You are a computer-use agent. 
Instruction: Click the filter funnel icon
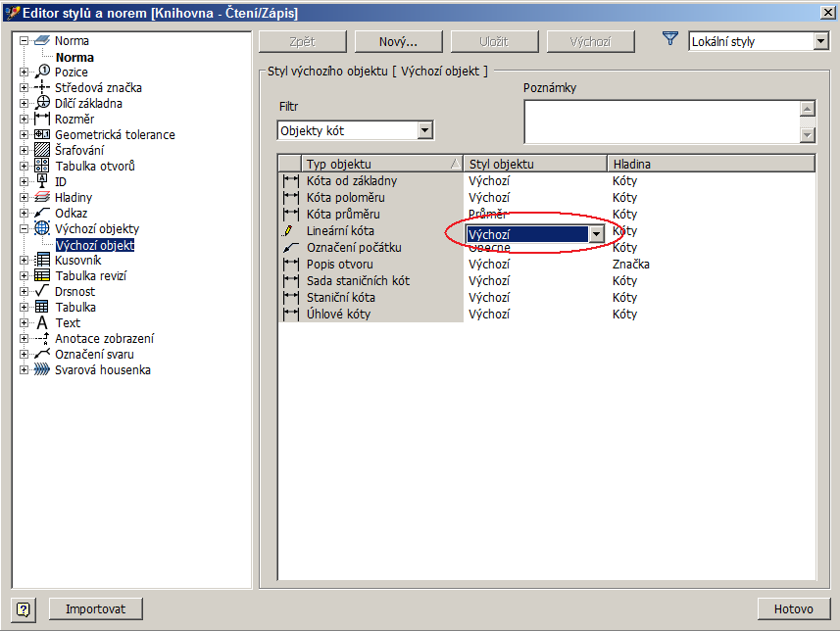(x=670, y=40)
